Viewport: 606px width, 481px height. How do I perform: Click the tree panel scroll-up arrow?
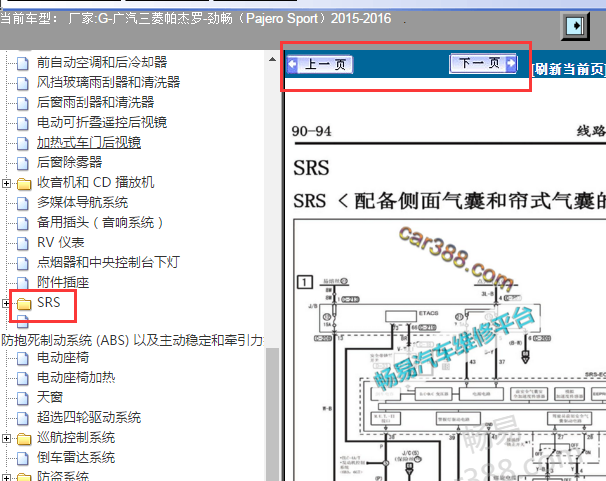(272, 59)
